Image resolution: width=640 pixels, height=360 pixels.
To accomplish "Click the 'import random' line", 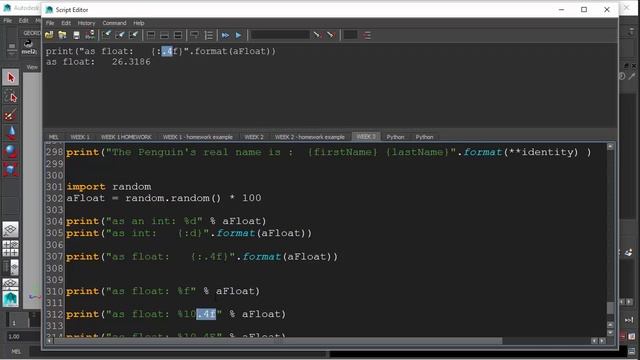I will click(109, 187).
